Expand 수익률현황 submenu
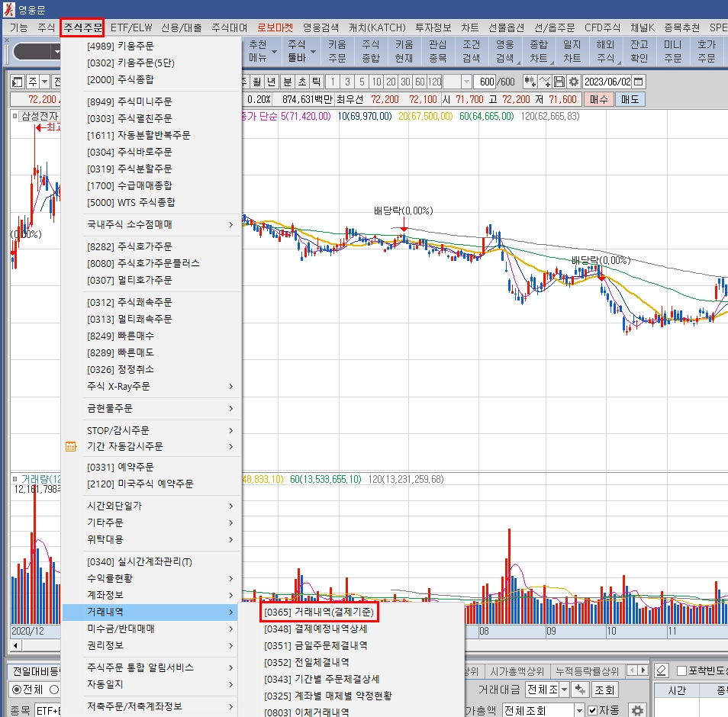 (x=151, y=578)
